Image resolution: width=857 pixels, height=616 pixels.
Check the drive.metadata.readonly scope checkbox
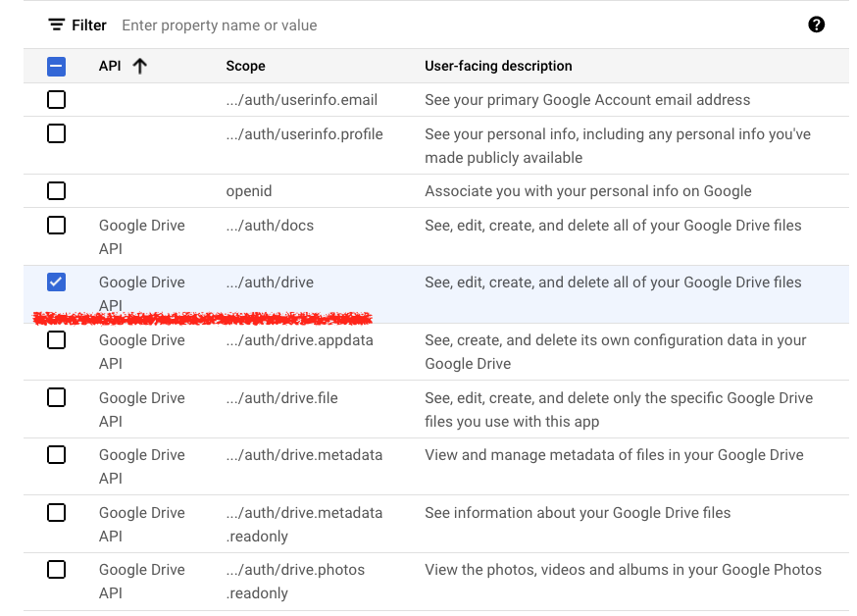pos(57,512)
